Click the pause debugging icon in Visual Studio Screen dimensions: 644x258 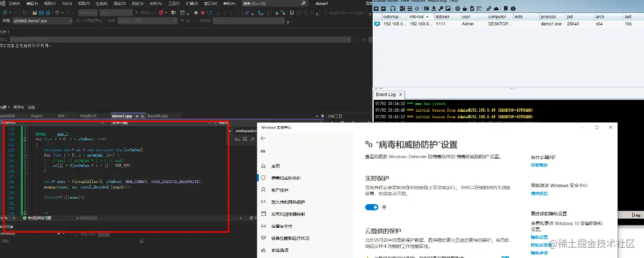pos(196,13)
